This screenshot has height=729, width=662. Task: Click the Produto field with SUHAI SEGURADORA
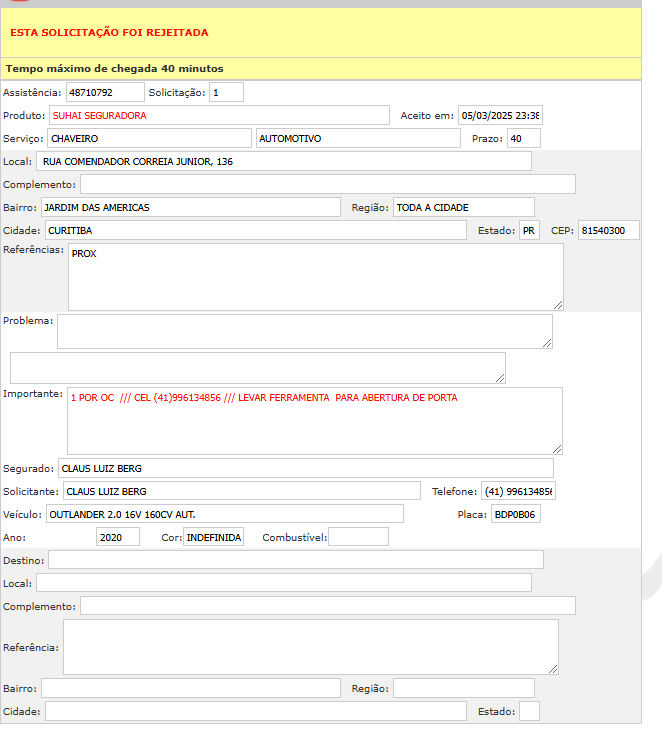pos(219,115)
